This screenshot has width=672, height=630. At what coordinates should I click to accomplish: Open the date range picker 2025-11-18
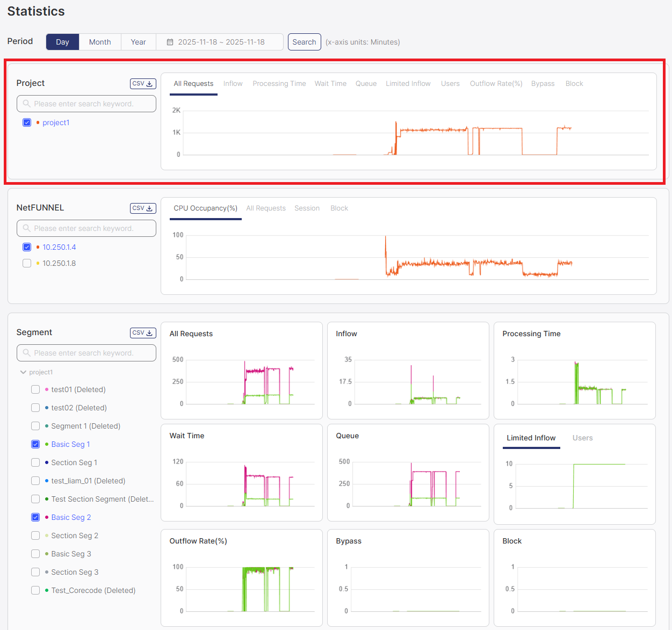(221, 42)
